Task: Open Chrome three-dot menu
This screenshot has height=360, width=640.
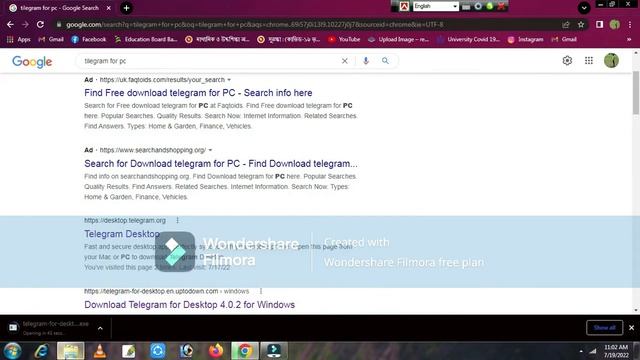Action: click(630, 24)
